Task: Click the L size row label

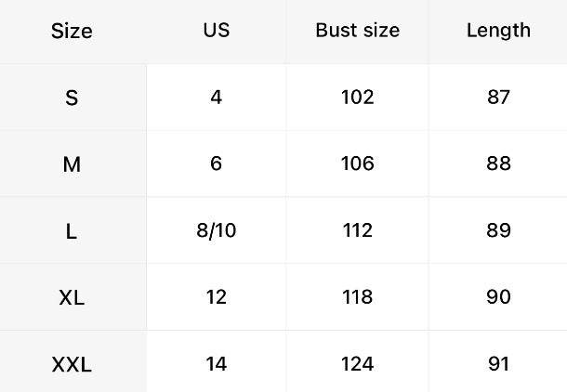Action: [72, 231]
